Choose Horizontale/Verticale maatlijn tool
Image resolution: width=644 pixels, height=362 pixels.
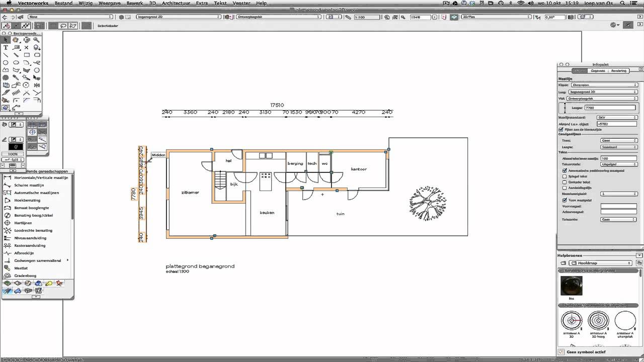(41, 177)
